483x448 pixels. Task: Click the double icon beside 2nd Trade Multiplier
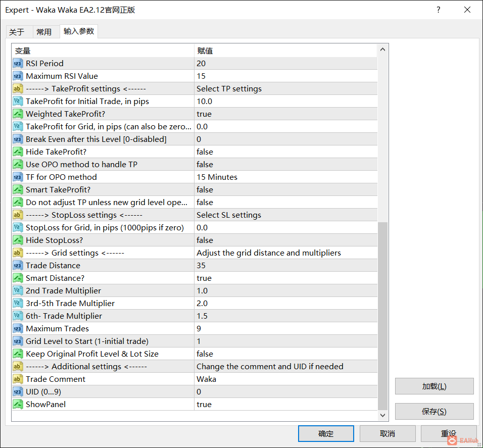pos(18,290)
